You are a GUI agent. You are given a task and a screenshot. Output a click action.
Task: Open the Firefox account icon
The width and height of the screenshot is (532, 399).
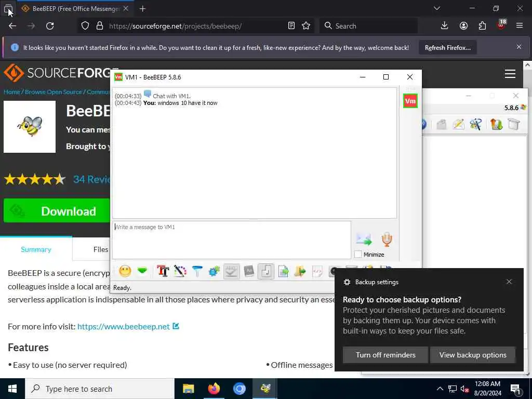[x=463, y=26]
